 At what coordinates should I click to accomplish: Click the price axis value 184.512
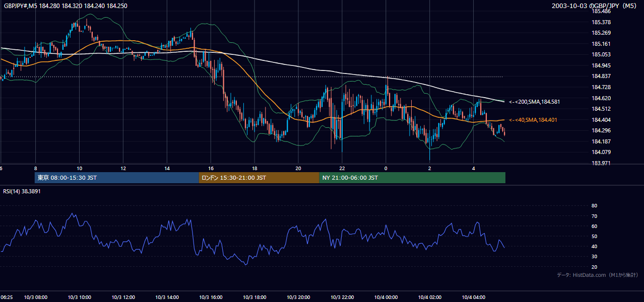tap(601, 109)
